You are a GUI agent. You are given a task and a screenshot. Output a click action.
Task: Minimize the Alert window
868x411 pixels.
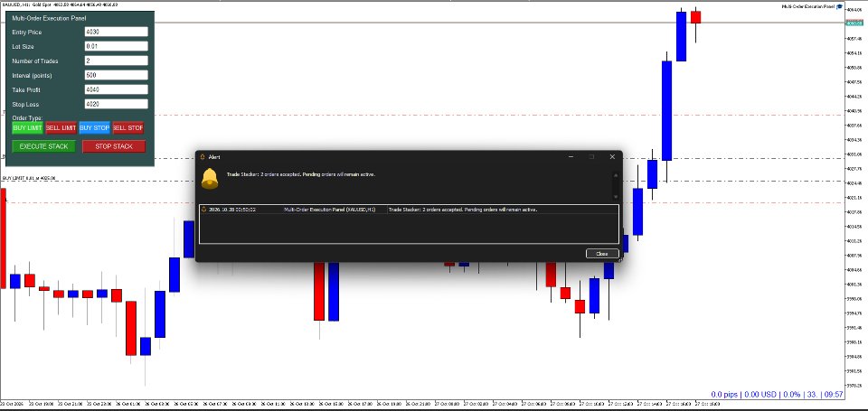tap(571, 157)
